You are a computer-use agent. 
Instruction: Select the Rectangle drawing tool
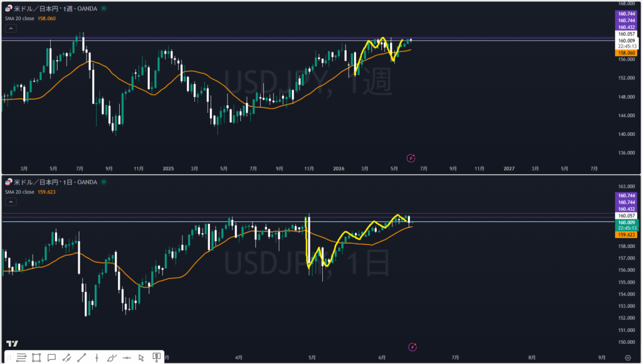[x=36, y=358]
